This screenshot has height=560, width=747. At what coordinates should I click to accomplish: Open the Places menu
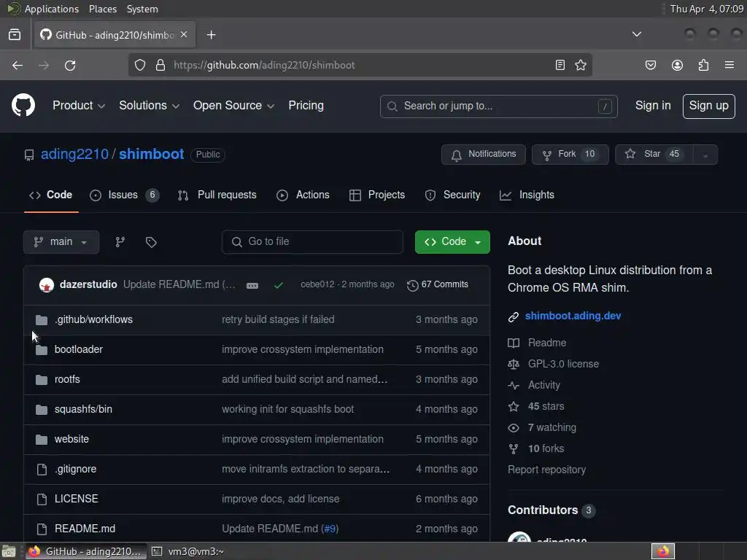tap(102, 9)
